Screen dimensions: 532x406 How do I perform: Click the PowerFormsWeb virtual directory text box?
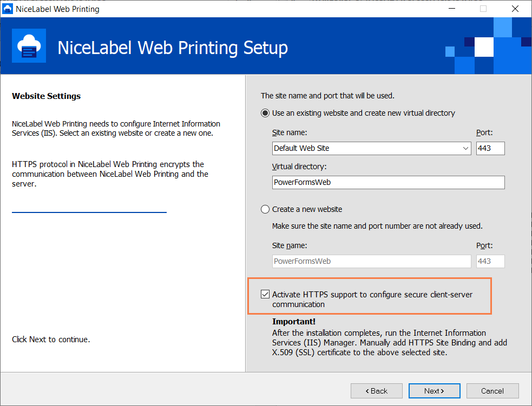pyautogui.click(x=387, y=182)
